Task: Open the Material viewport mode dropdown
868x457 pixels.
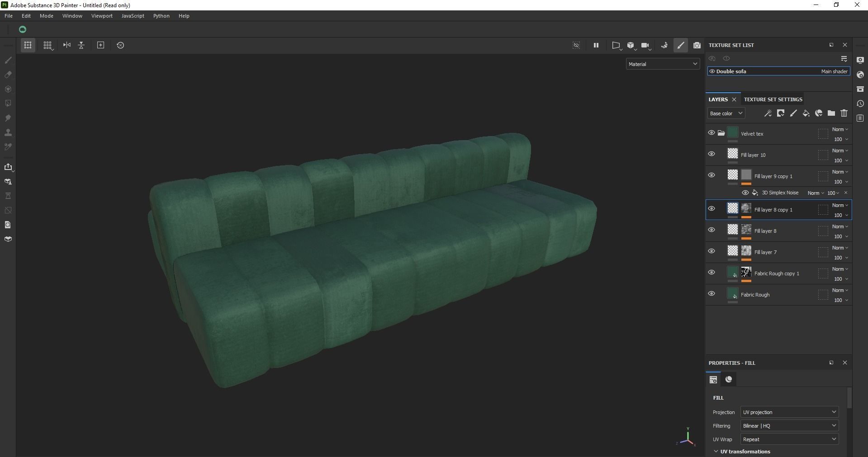Action: [x=663, y=64]
